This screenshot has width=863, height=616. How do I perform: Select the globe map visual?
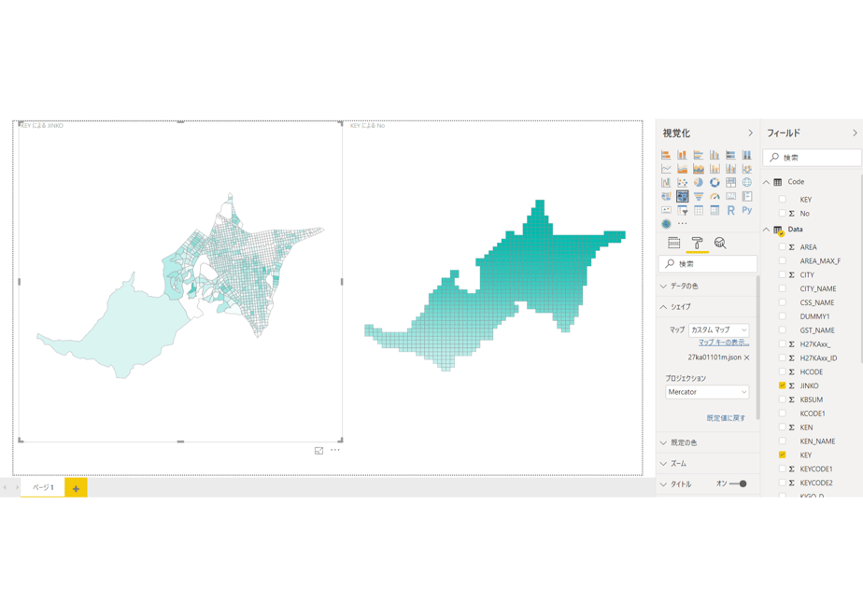[x=747, y=182]
